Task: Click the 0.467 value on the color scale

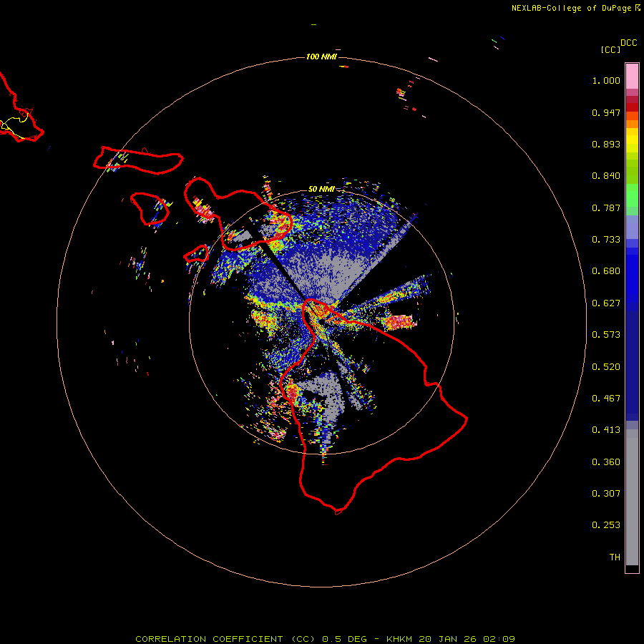Action: click(606, 399)
